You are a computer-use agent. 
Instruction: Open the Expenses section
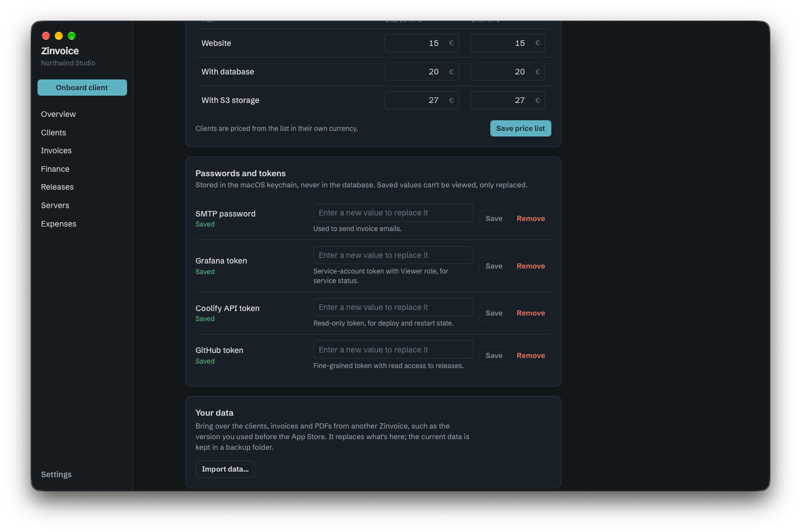[x=58, y=224]
